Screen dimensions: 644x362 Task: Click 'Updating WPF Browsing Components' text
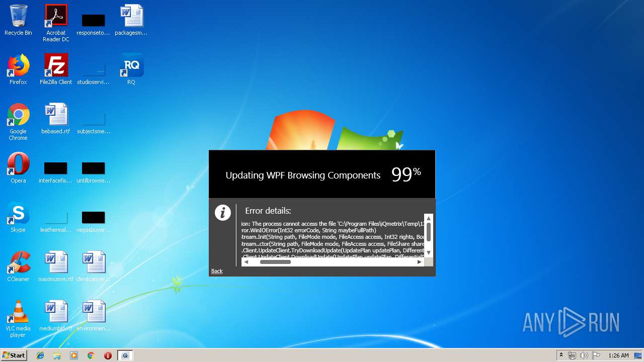coord(303,175)
